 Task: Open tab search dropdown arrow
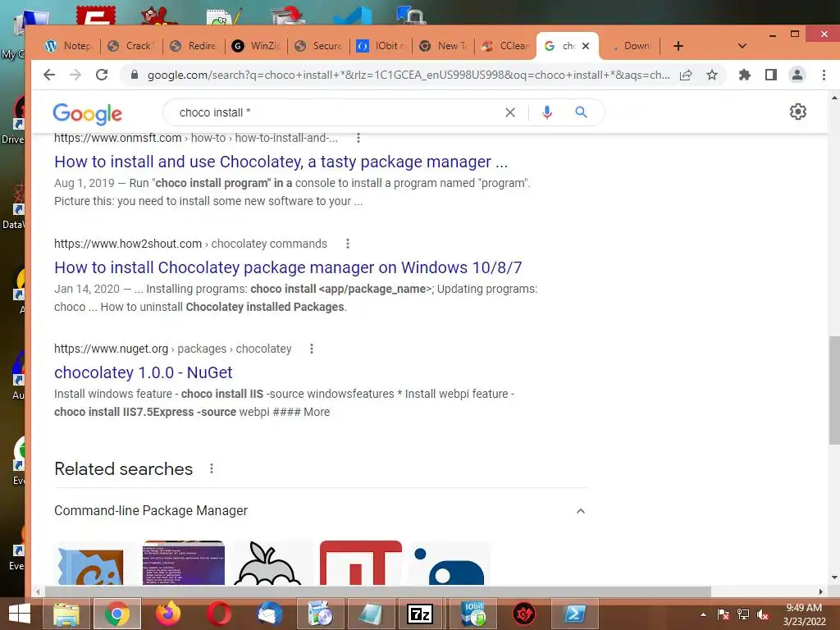click(x=742, y=46)
